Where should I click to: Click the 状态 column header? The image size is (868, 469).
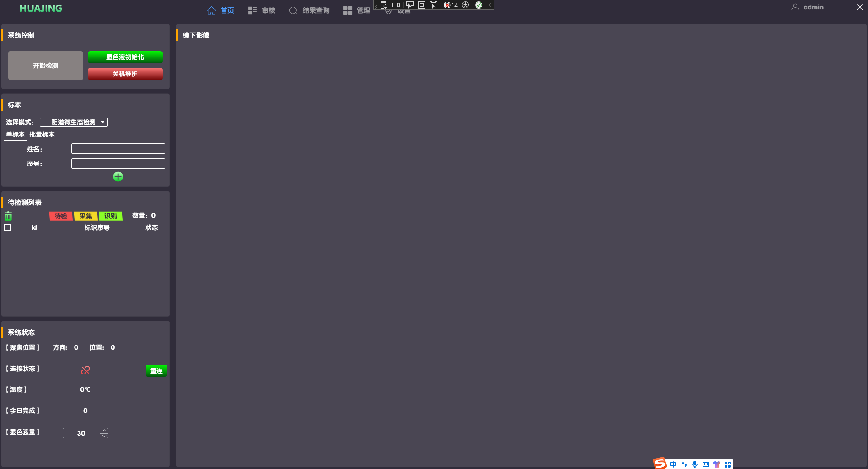151,228
